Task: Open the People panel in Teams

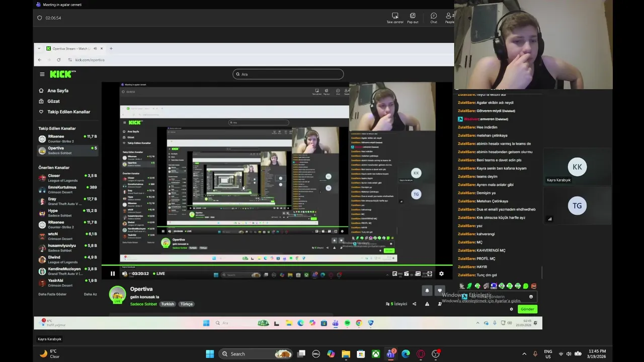Action: tap(449, 18)
